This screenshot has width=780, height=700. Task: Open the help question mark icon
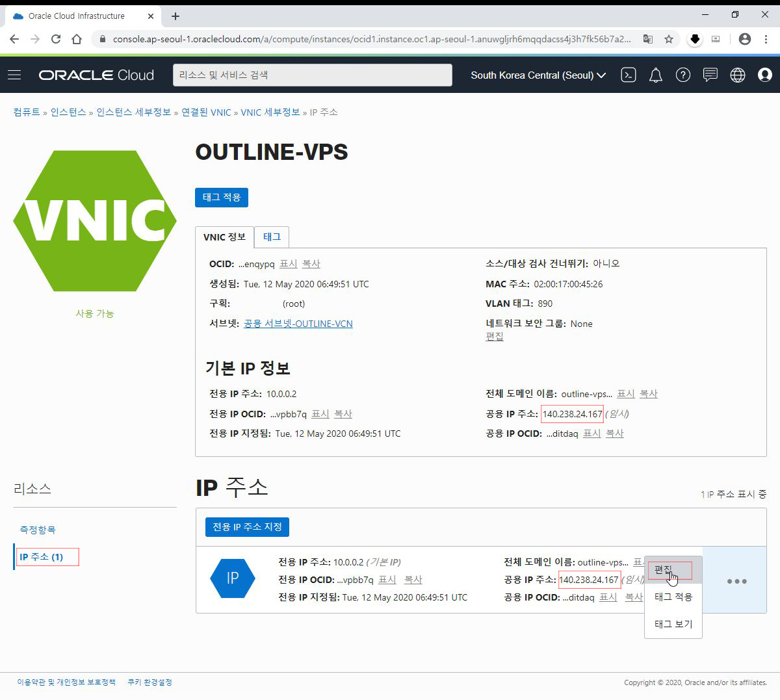point(683,75)
